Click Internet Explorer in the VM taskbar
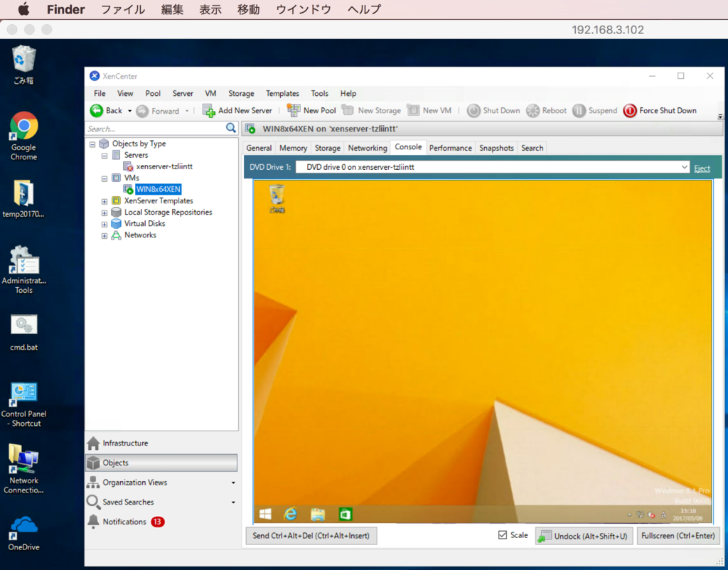Viewport: 728px width, 570px height. click(290, 514)
